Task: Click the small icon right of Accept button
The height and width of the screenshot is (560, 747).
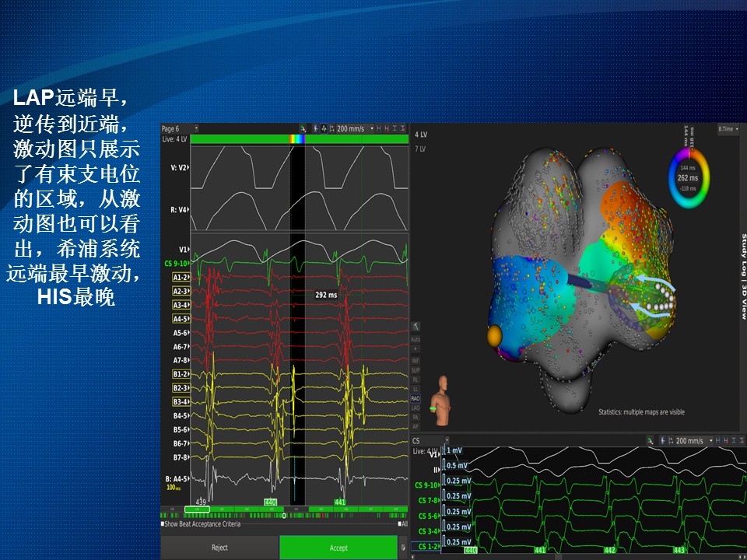Action: point(404,548)
